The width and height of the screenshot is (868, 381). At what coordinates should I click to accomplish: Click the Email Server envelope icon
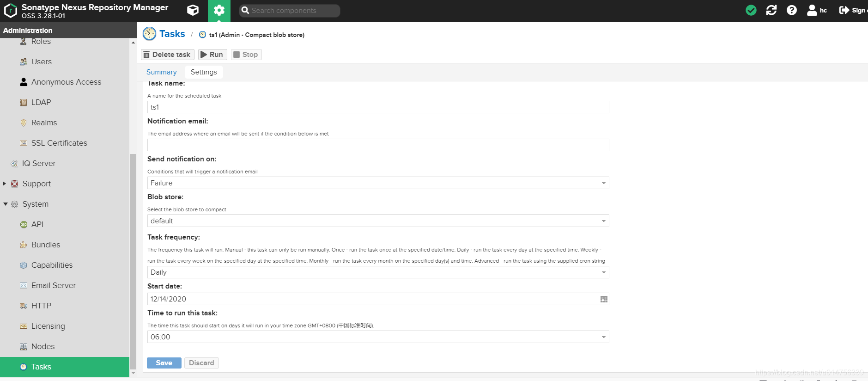[x=24, y=286]
